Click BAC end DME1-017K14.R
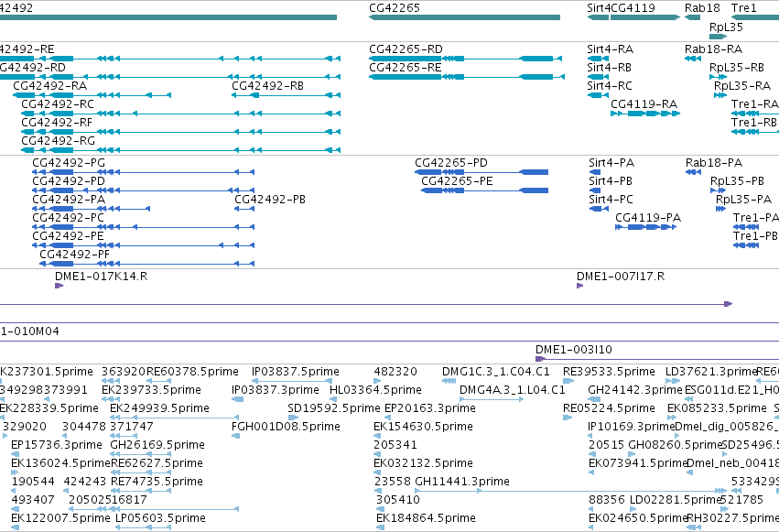Viewport: 779px width, 532px height. (x=60, y=286)
